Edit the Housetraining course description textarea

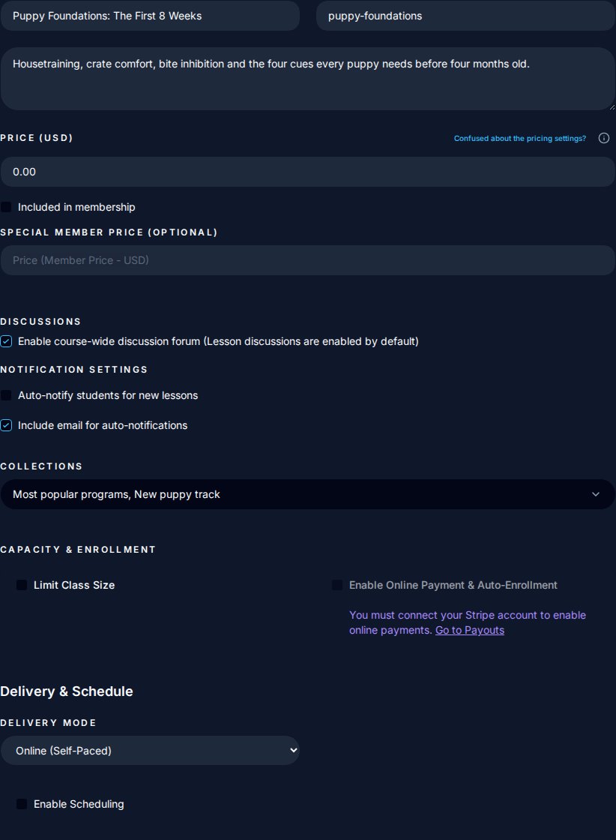point(308,79)
